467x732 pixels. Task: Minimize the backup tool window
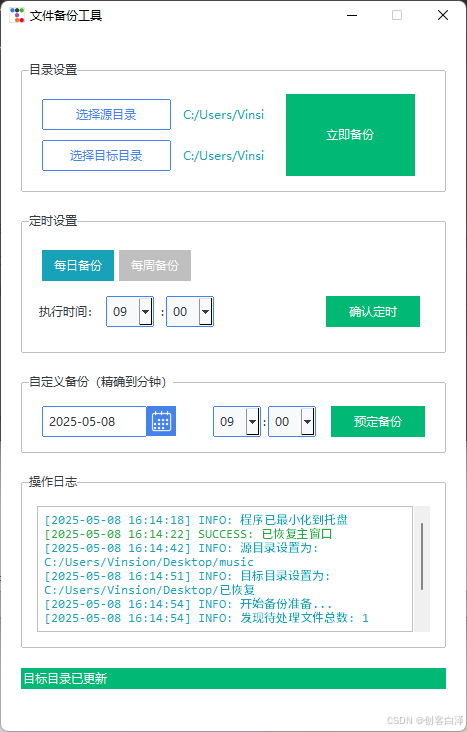(x=352, y=15)
